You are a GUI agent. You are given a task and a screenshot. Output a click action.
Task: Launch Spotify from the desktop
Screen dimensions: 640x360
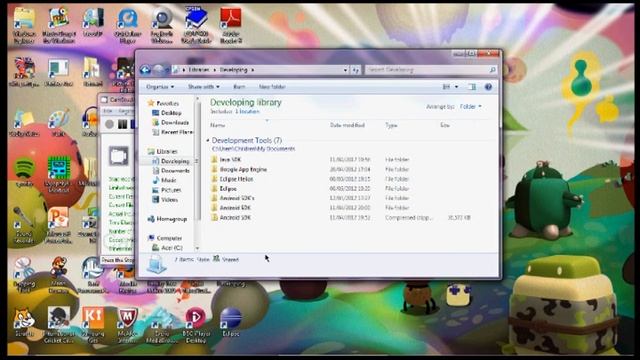pos(24,171)
